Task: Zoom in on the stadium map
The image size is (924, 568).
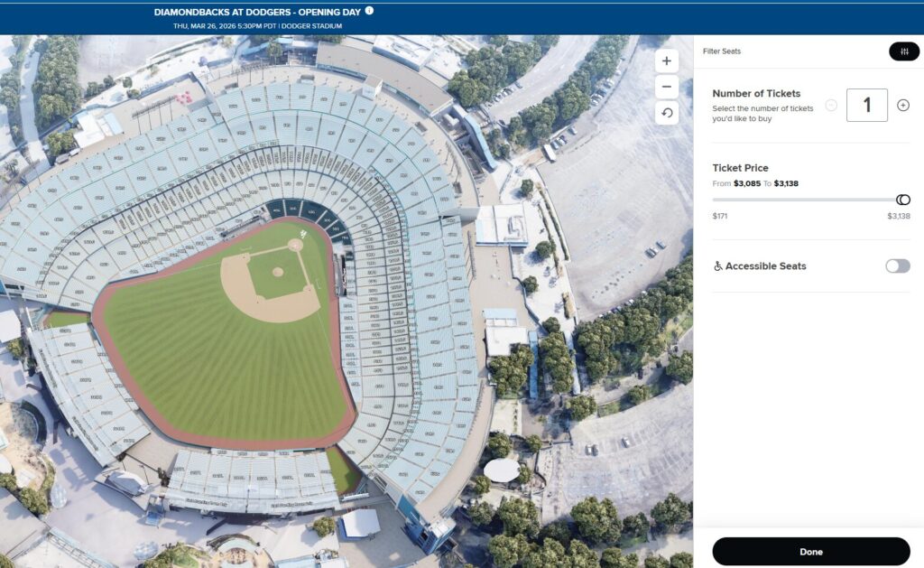Action: [x=667, y=61]
